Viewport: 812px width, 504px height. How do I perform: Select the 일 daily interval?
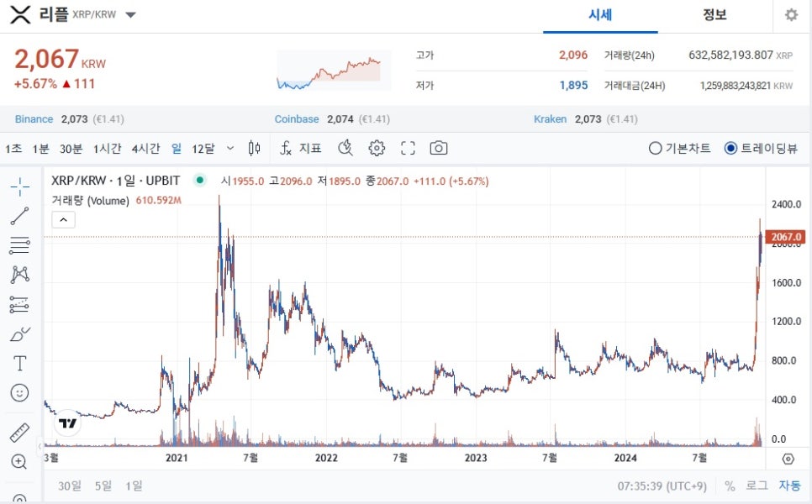[177, 149]
